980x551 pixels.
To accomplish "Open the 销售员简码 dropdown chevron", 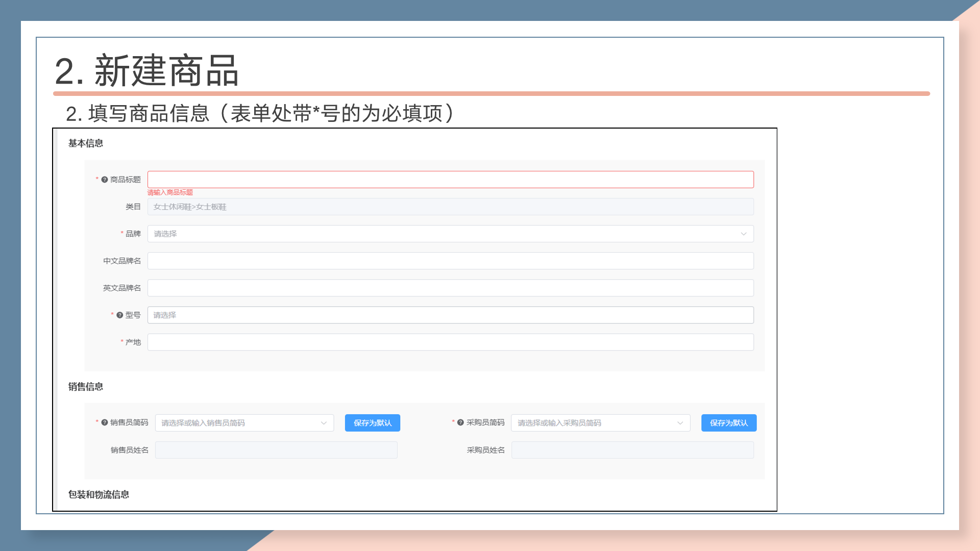I will 324,423.
